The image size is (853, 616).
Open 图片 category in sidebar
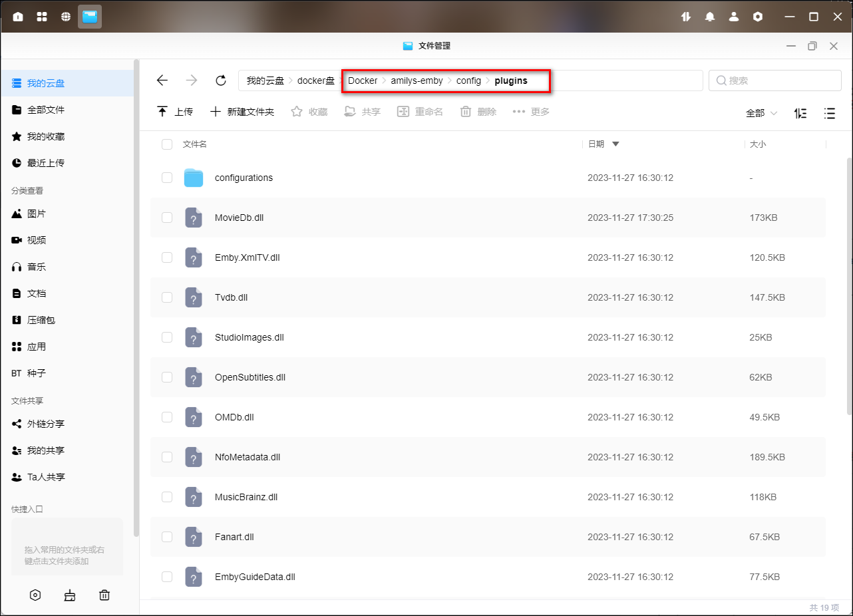coord(36,214)
